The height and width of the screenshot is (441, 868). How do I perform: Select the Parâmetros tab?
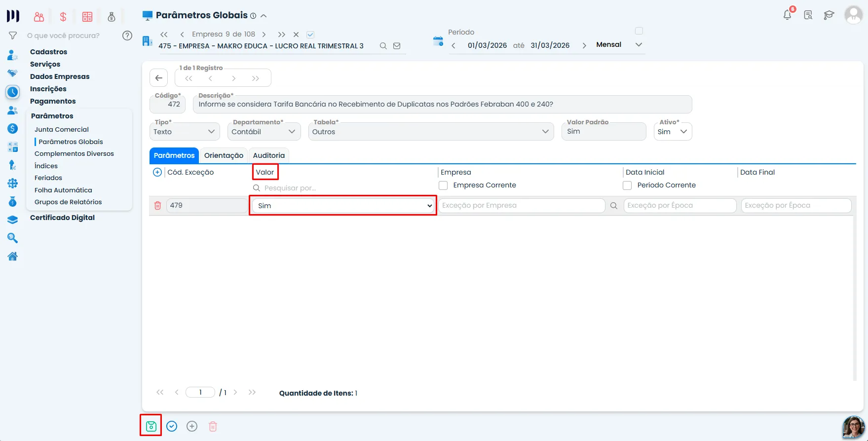coord(174,155)
